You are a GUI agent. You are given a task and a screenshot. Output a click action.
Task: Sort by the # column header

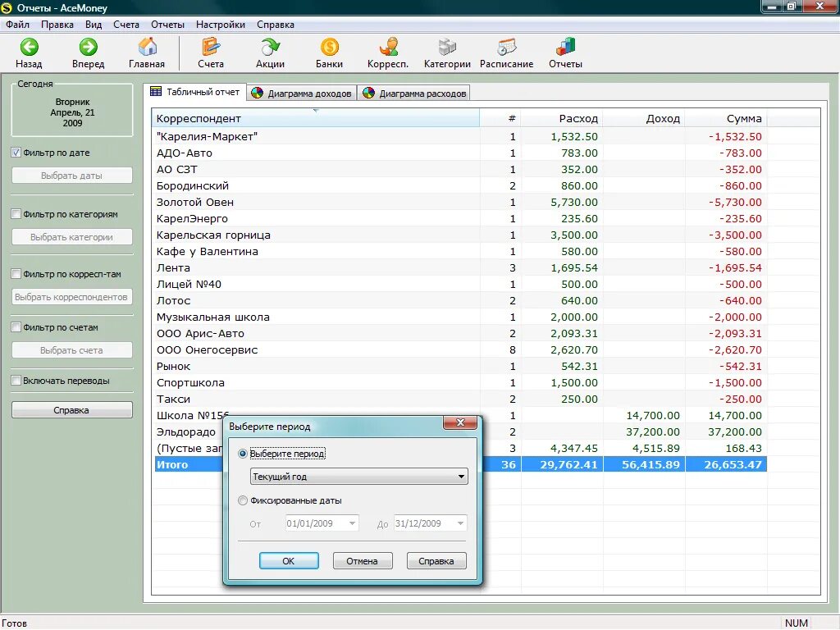(500, 118)
